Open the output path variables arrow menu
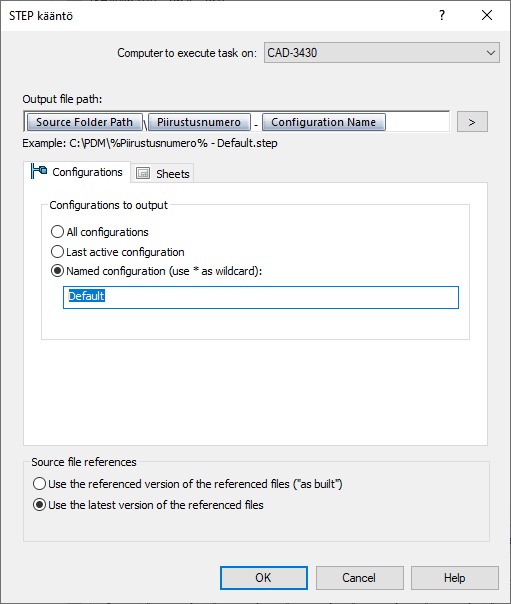This screenshot has width=511, height=604. 472,122
